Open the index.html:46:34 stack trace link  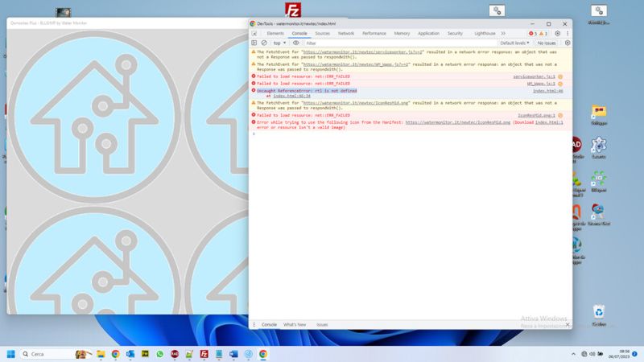pyautogui.click(x=291, y=96)
